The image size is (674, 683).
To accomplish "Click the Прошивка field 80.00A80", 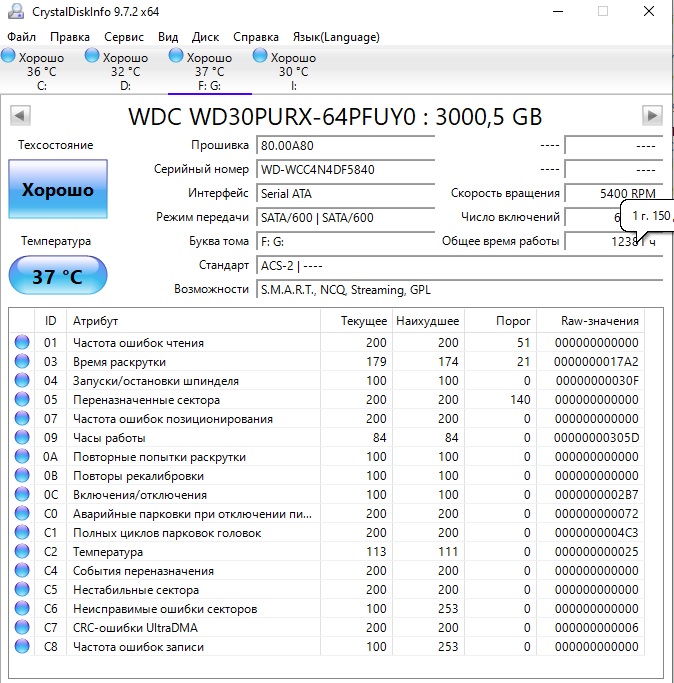I will tap(345, 145).
